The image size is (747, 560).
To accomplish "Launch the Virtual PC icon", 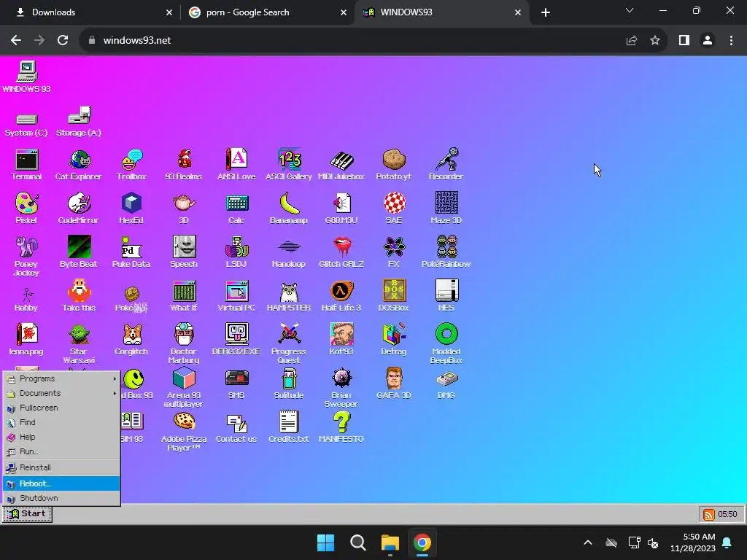I will point(236,296).
